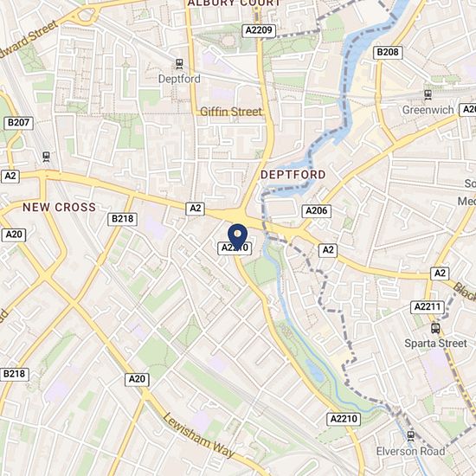Image resolution: width=476 pixels, height=476 pixels.
Task: Click the dark blue location pin marker
Action: pyautogui.click(x=237, y=237)
